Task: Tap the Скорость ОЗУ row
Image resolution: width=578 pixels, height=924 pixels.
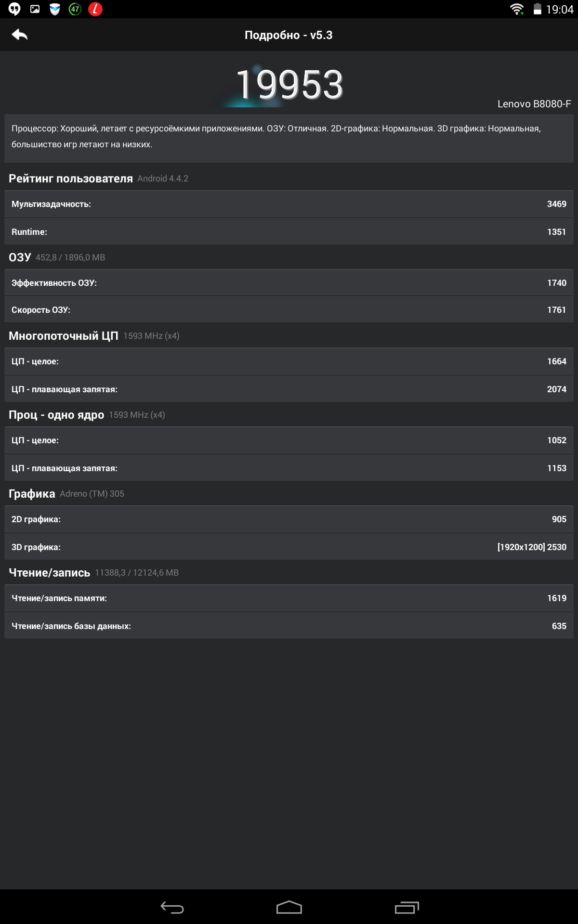Action: (289, 309)
